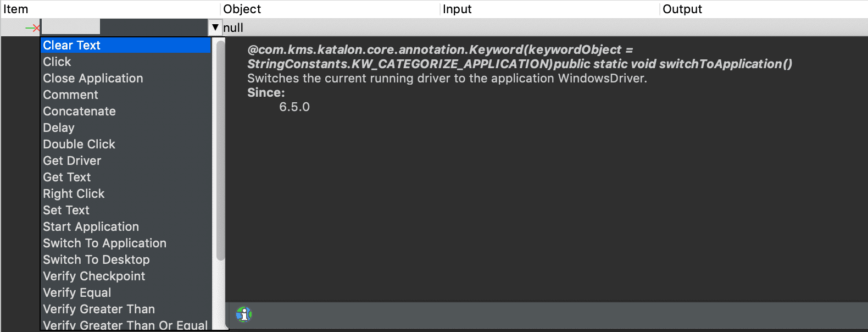868x332 pixels.
Task: Select the Set Text keyword
Action: coord(66,210)
